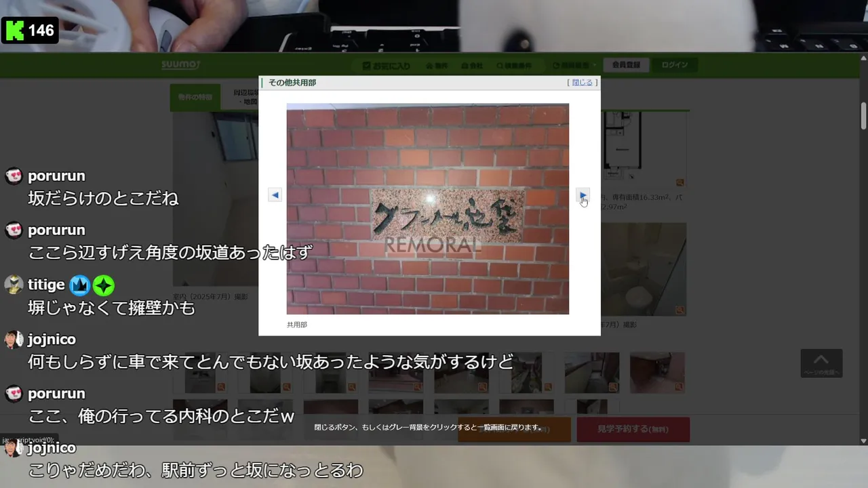Image resolution: width=868 pixels, height=488 pixels.
Task: Click titige's green star badge
Action: point(103,285)
